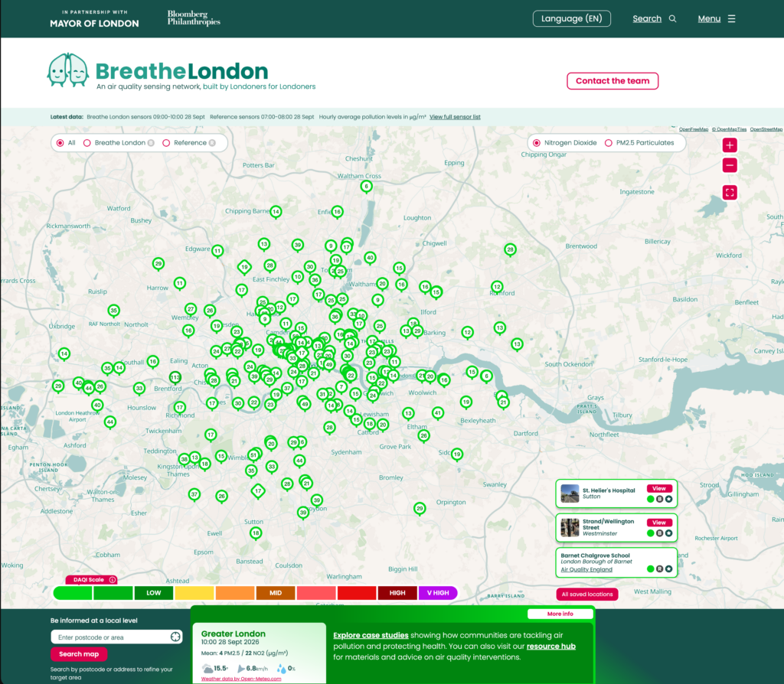Select Nitrogen Dioxide pollutant radio
Image resolution: width=784 pixels, height=684 pixels.
coord(537,143)
